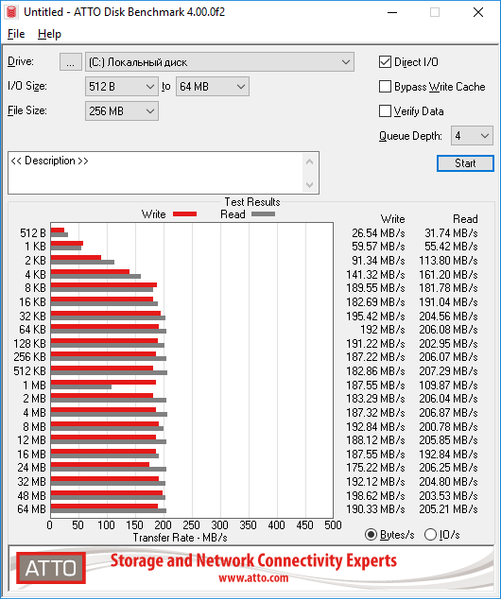The height and width of the screenshot is (599, 501).
Task: Toggle the Direct I/O checkbox
Action: click(x=384, y=62)
